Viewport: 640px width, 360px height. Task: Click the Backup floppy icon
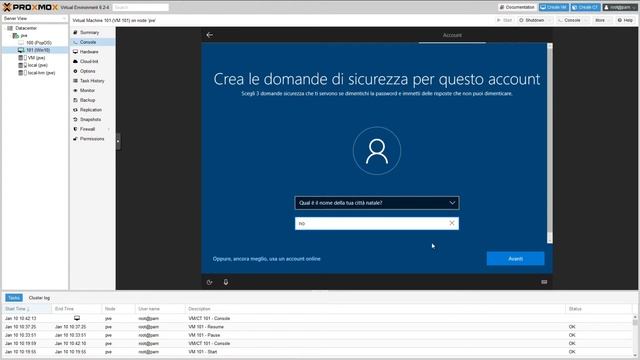(x=75, y=100)
